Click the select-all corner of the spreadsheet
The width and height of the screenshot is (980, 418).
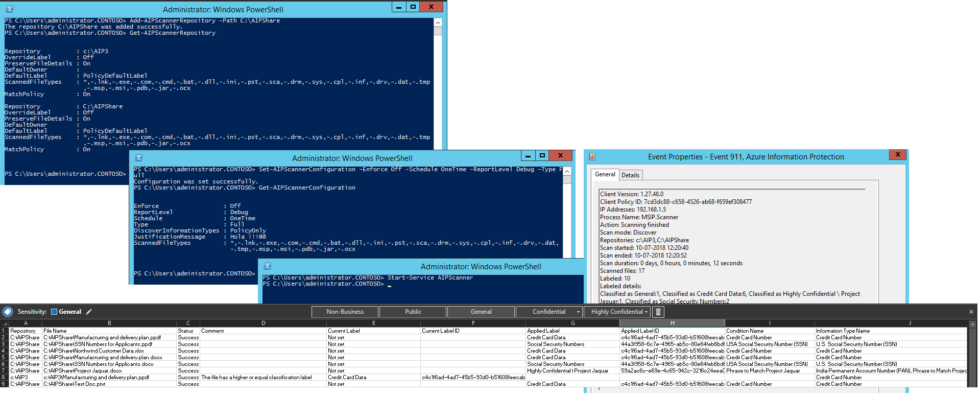[5, 323]
